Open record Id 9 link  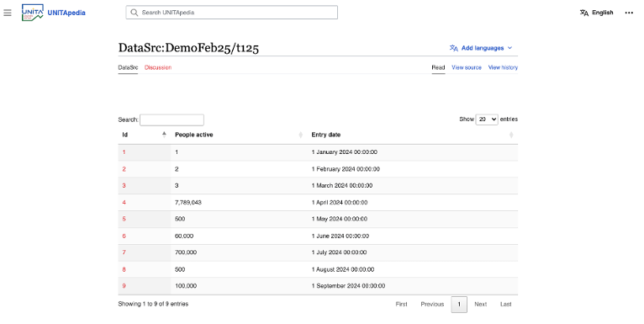tap(124, 286)
